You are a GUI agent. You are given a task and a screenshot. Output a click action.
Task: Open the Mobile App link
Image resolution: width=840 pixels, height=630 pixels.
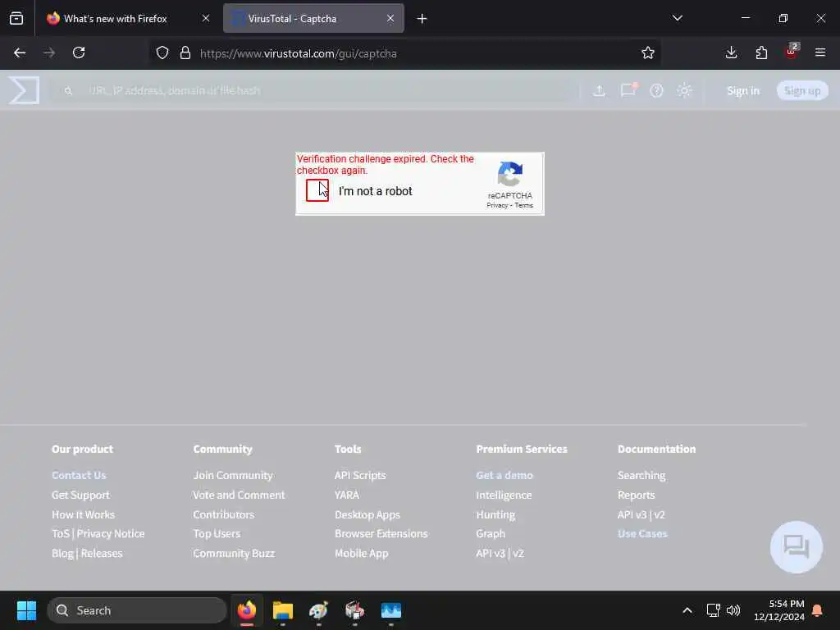click(x=361, y=554)
